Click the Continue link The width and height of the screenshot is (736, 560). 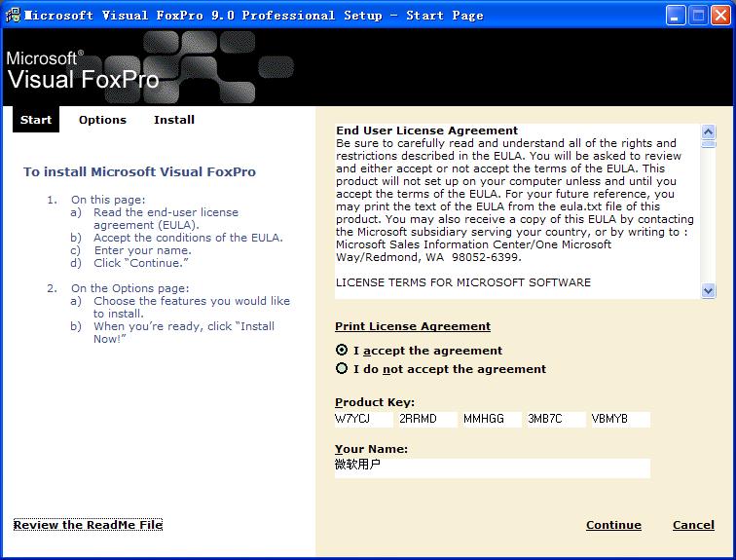pos(613,525)
